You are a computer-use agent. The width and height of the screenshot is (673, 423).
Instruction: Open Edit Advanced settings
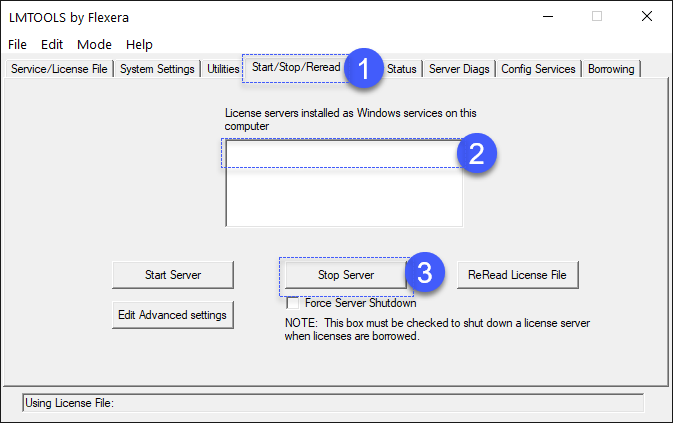point(173,315)
